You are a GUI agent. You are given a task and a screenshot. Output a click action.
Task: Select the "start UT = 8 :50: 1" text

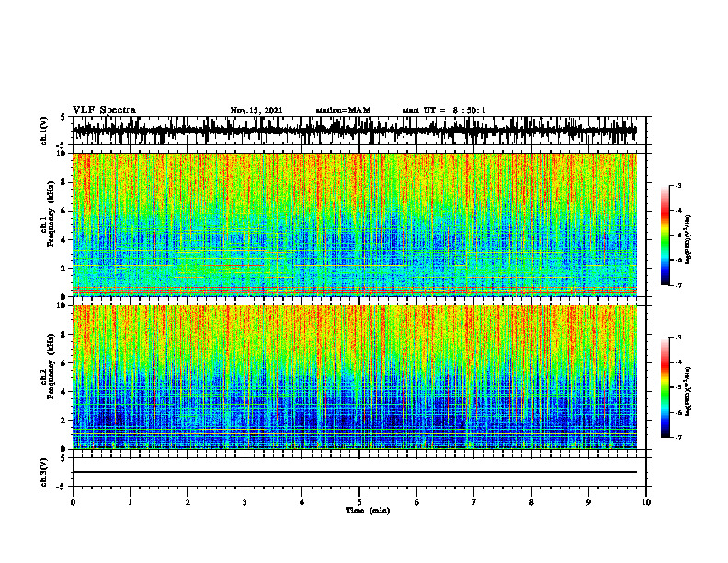444,110
